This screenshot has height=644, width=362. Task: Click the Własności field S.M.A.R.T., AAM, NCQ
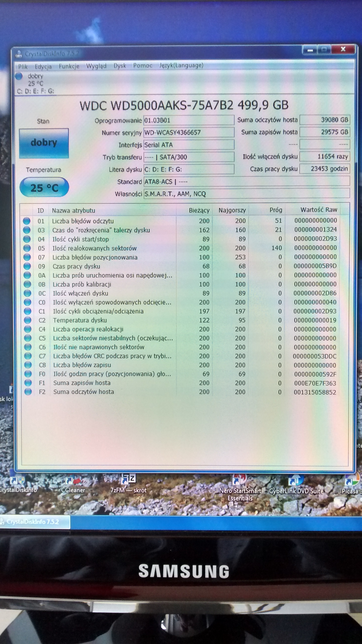(247, 194)
